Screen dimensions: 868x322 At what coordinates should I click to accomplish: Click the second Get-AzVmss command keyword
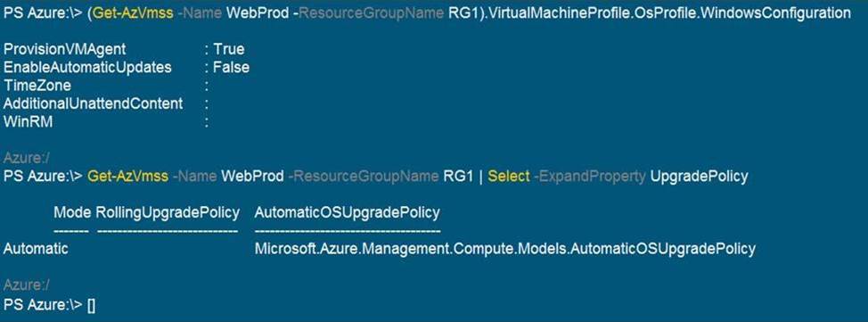(x=127, y=177)
